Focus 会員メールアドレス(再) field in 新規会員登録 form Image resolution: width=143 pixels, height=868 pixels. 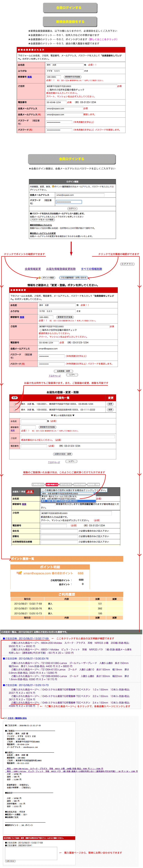point(64,114)
